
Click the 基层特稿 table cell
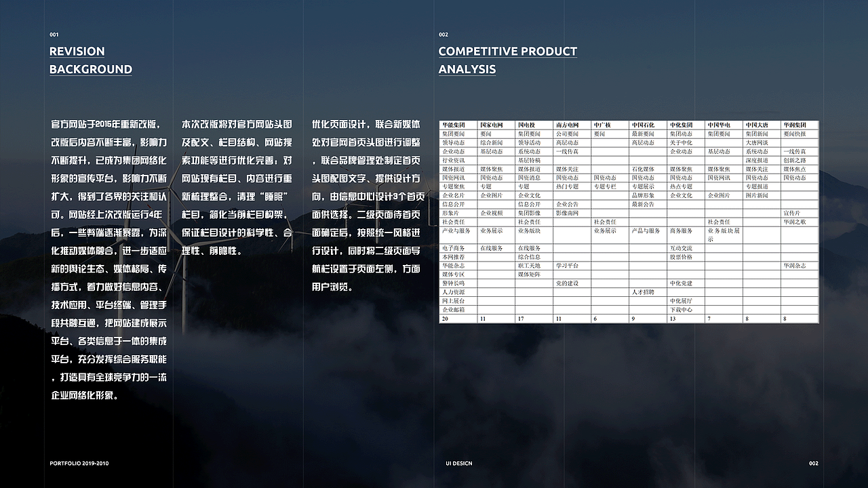[x=534, y=160]
